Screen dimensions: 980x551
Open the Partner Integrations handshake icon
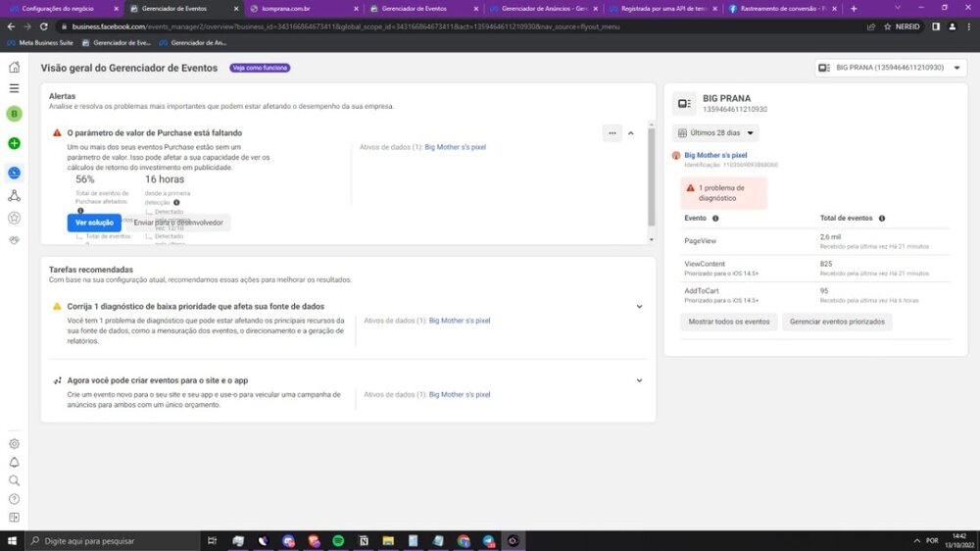[x=14, y=240]
